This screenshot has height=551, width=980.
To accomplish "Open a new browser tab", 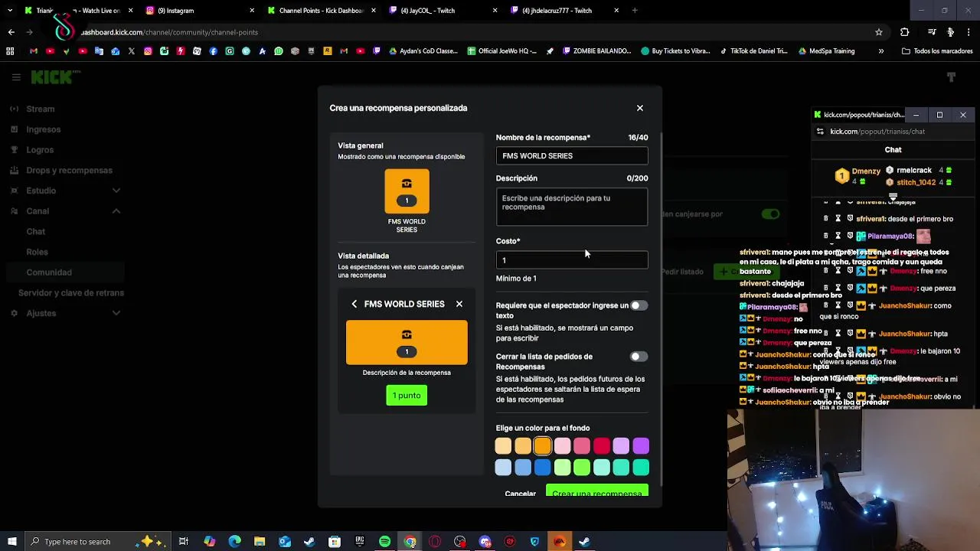I will click(635, 11).
